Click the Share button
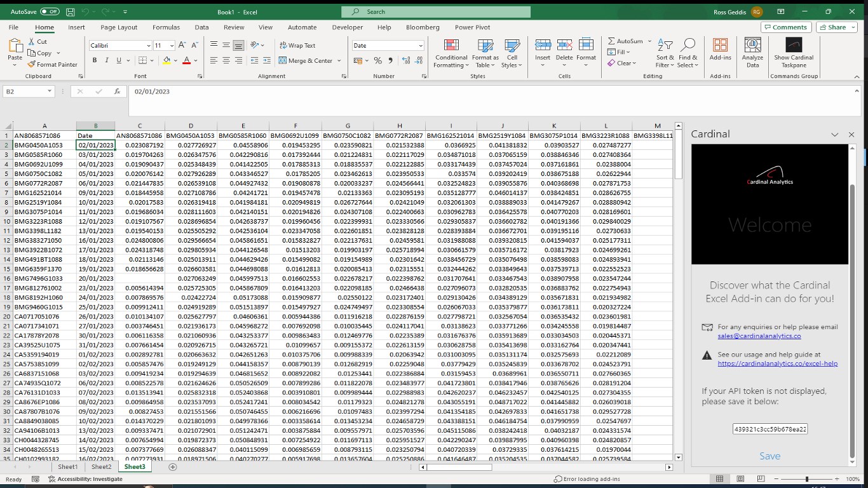The image size is (868, 488). click(x=837, y=27)
